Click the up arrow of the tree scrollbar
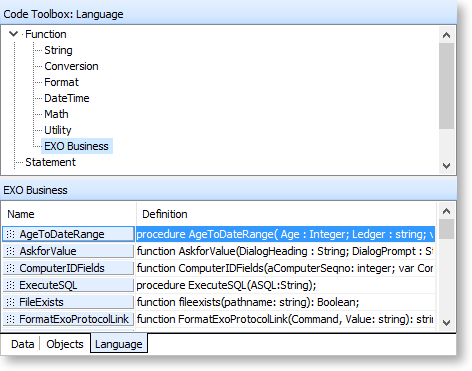This screenshot has height=371, width=472. coord(446,35)
